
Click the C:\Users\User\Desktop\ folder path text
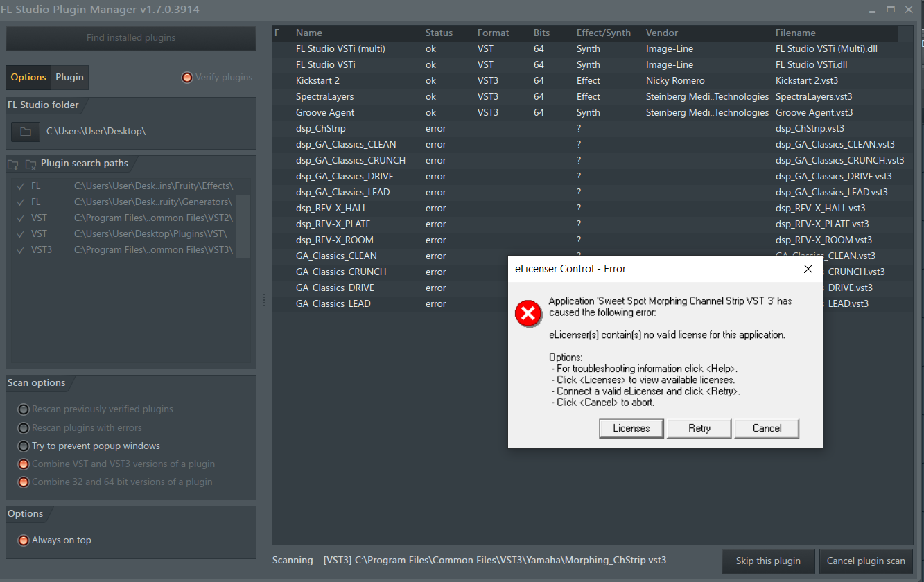click(x=96, y=131)
